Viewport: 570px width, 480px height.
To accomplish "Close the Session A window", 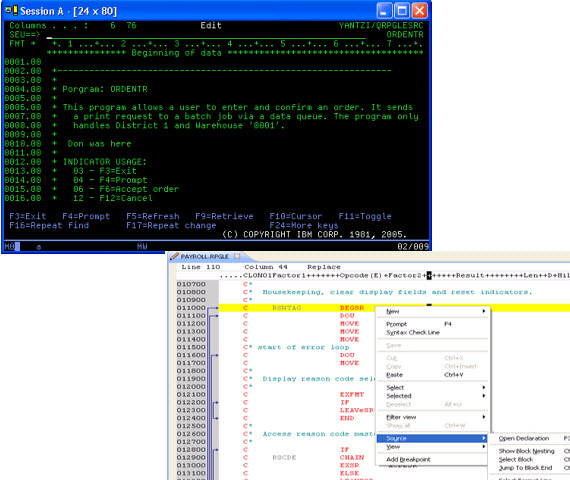I will pyautogui.click(x=420, y=11).
